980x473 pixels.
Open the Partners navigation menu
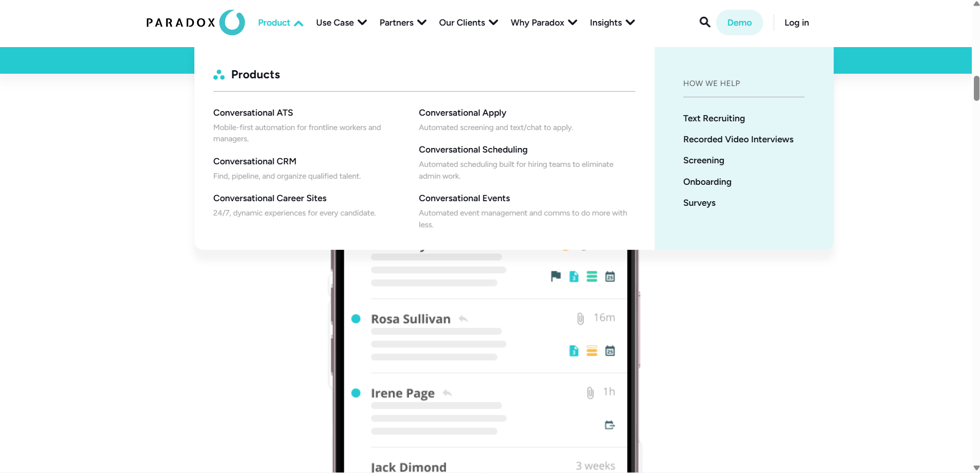403,23
